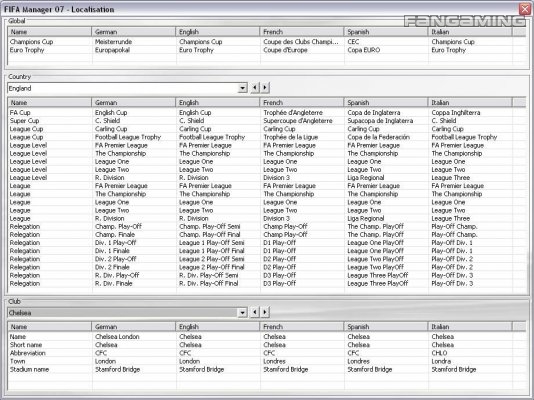This screenshot has height=400, width=534.
Task: Select English cell 'Champ. Play-Off Final'
Action: (x=210, y=235)
